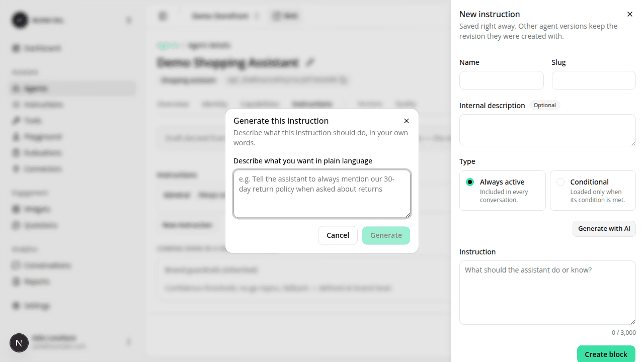644x362 pixels.
Task: Close the Generate this instruction dialog
Action: [x=407, y=121]
